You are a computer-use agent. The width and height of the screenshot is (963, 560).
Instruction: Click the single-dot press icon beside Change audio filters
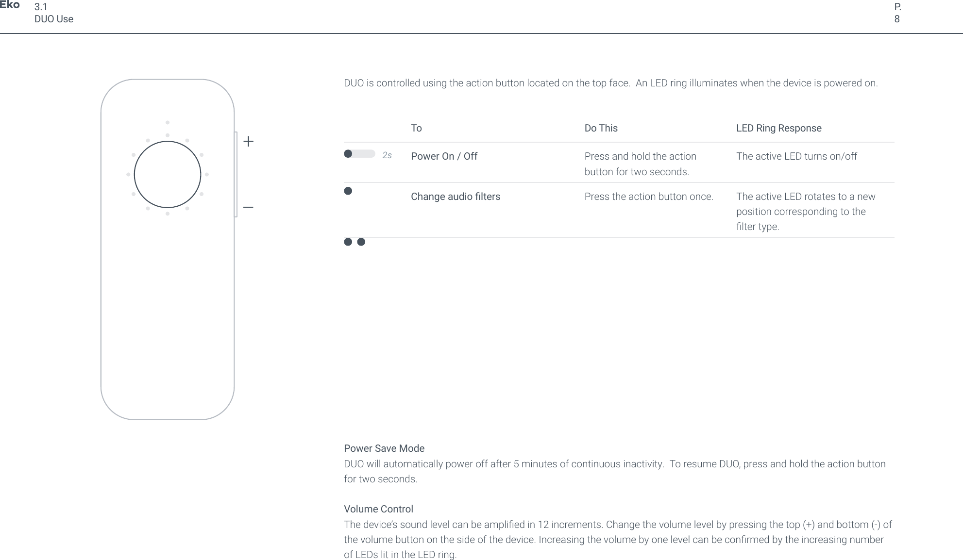tap(348, 191)
